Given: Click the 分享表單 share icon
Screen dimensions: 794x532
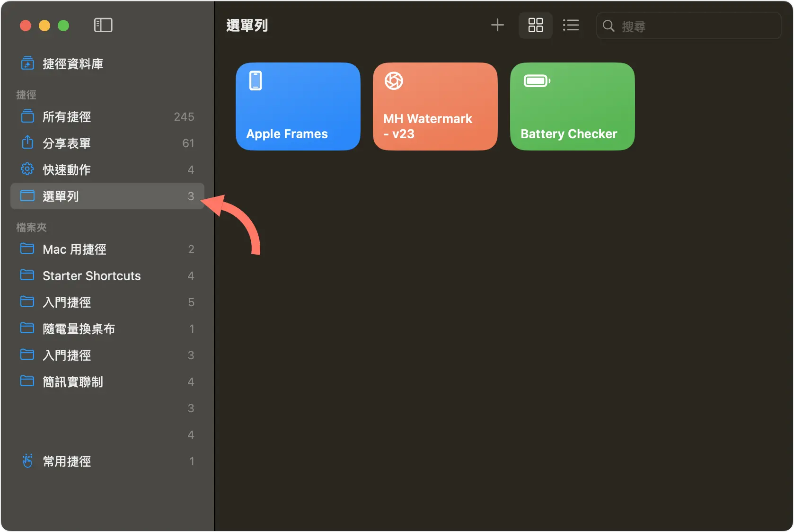Looking at the screenshot, I should 27,142.
